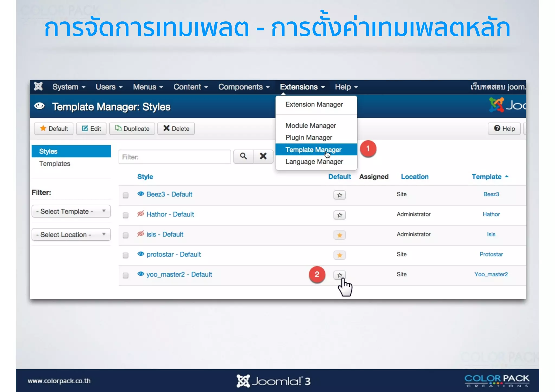The image size is (555, 392).
Task: Click the Joomla logo icon in the menu bar
Action: 38,87
